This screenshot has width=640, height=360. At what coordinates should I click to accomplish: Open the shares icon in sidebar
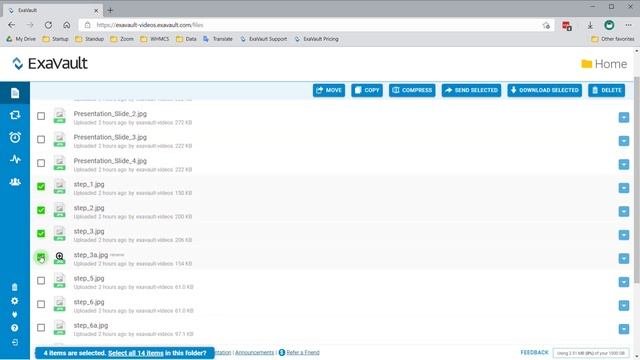pos(15,115)
